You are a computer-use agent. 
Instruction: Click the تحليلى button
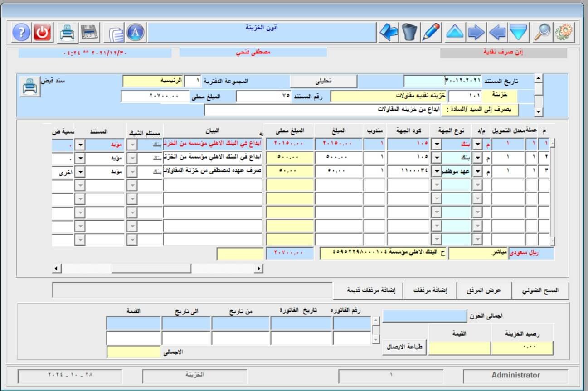point(323,81)
